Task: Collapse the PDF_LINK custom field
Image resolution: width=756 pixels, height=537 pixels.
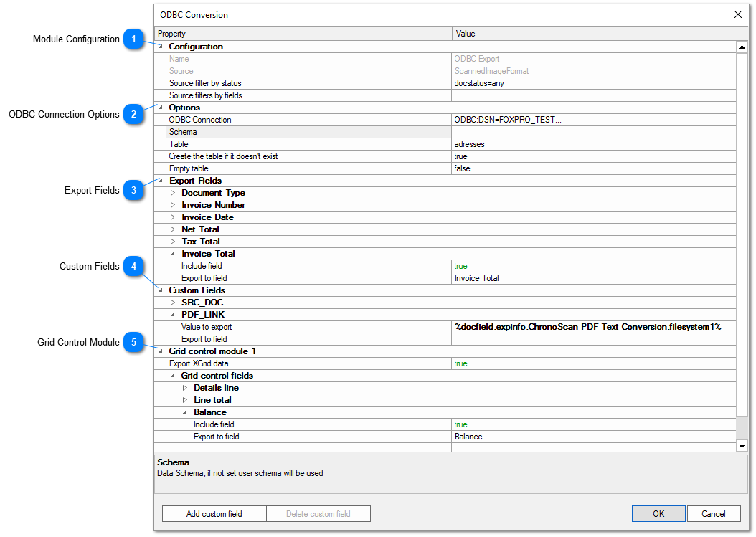Action: [173, 315]
